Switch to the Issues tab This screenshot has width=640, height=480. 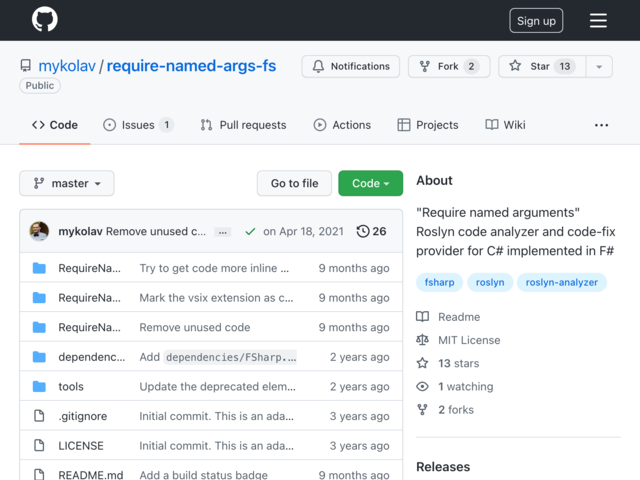click(x=138, y=125)
